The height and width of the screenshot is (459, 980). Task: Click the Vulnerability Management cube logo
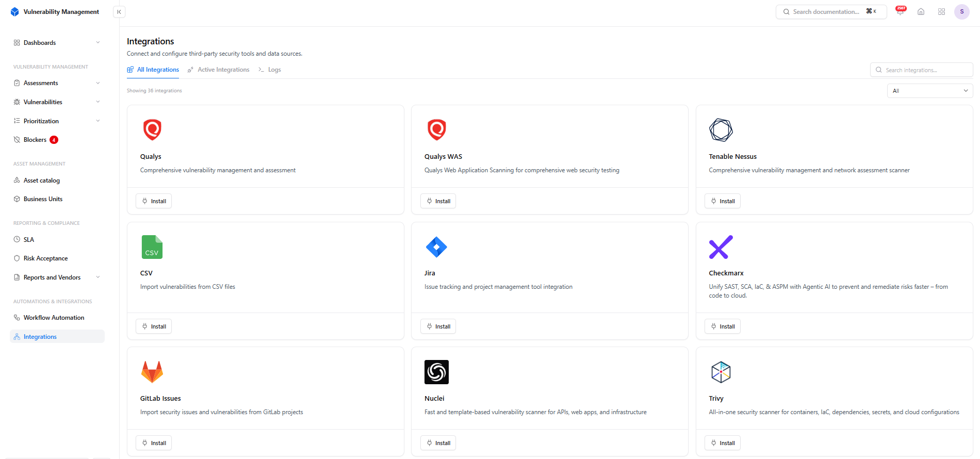15,12
